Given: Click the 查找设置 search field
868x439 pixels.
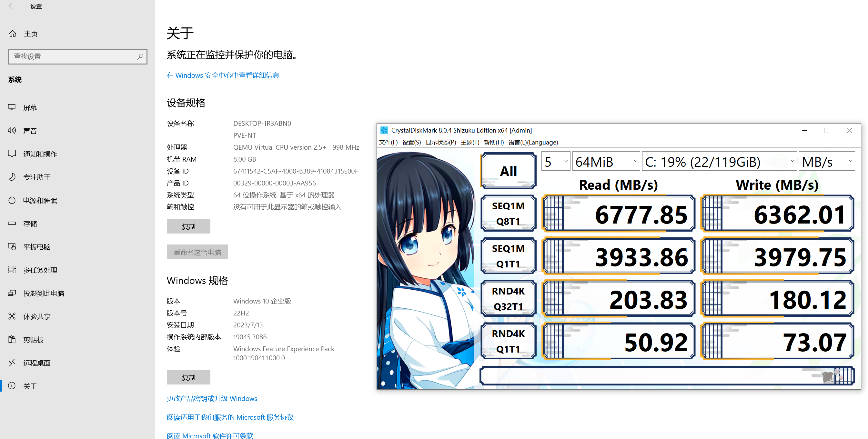Looking at the screenshot, I should tap(77, 56).
